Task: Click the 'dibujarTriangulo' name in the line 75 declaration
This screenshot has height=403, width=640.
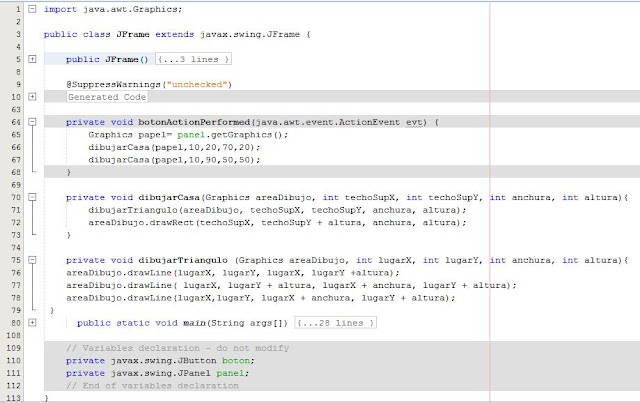Action: coord(183,261)
